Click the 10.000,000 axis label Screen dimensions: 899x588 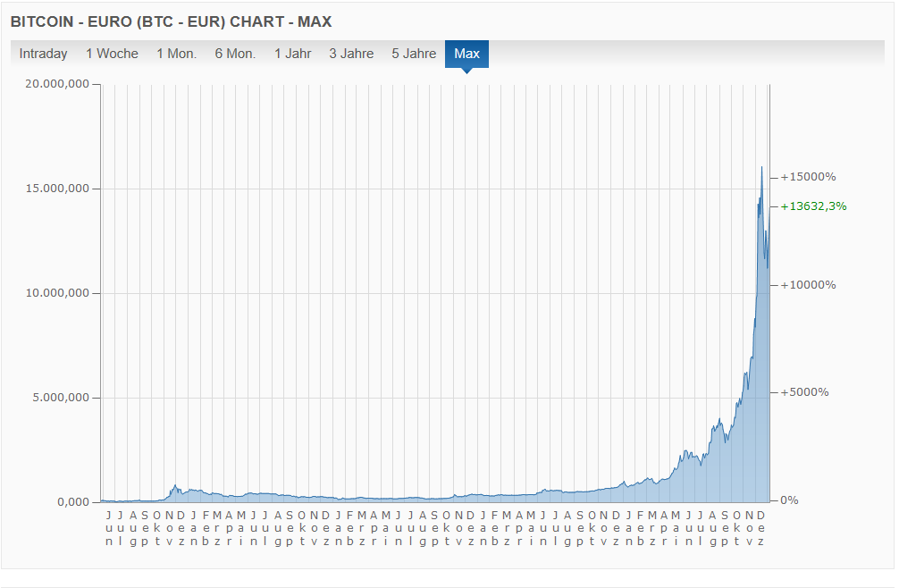[57, 293]
